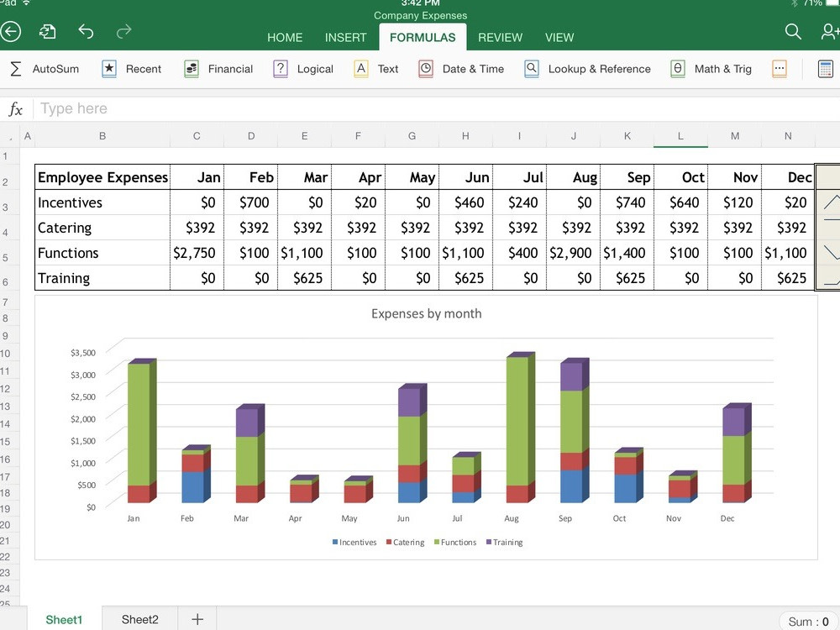Tap the Sum : 0 status button
Image resolution: width=840 pixels, height=630 pixels.
[x=808, y=622]
